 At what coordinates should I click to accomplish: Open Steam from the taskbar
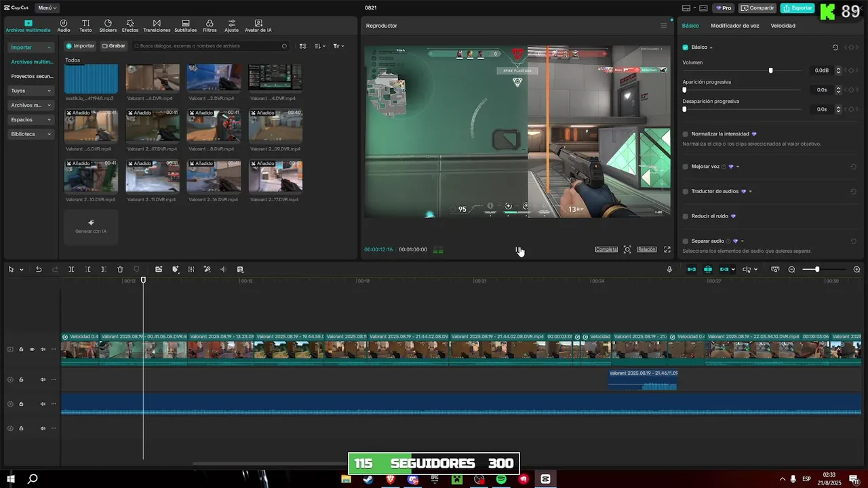pos(368,479)
